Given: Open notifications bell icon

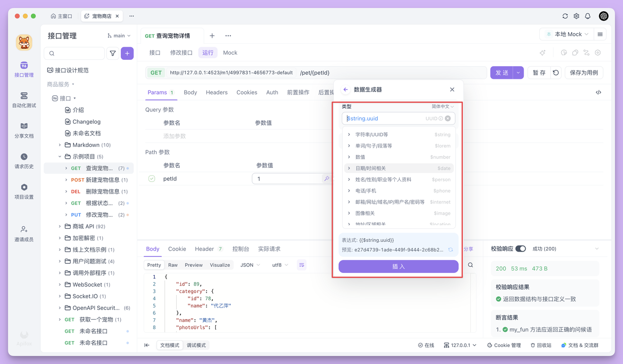Looking at the screenshot, I should 587,16.
